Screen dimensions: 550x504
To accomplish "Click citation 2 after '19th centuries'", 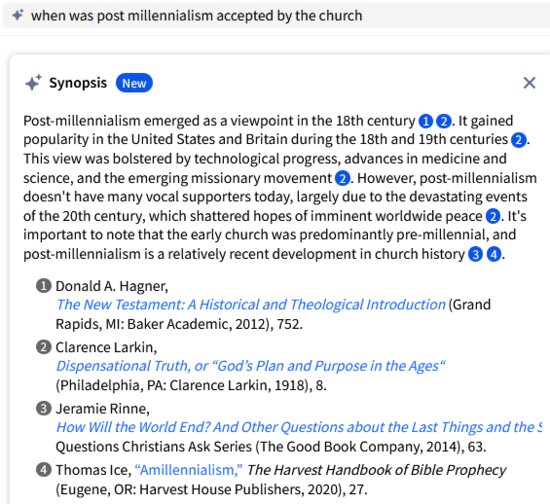I will [518, 140].
